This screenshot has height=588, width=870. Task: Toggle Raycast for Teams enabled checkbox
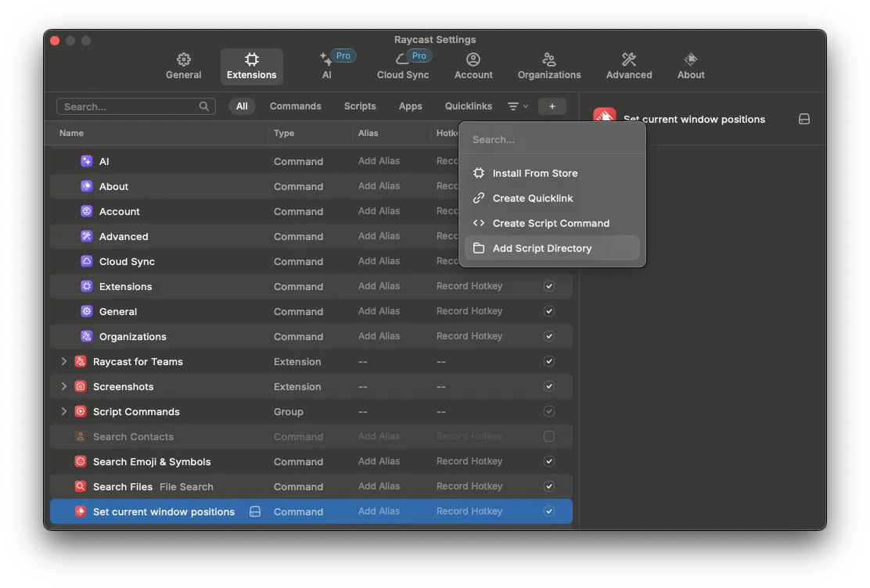click(x=548, y=361)
